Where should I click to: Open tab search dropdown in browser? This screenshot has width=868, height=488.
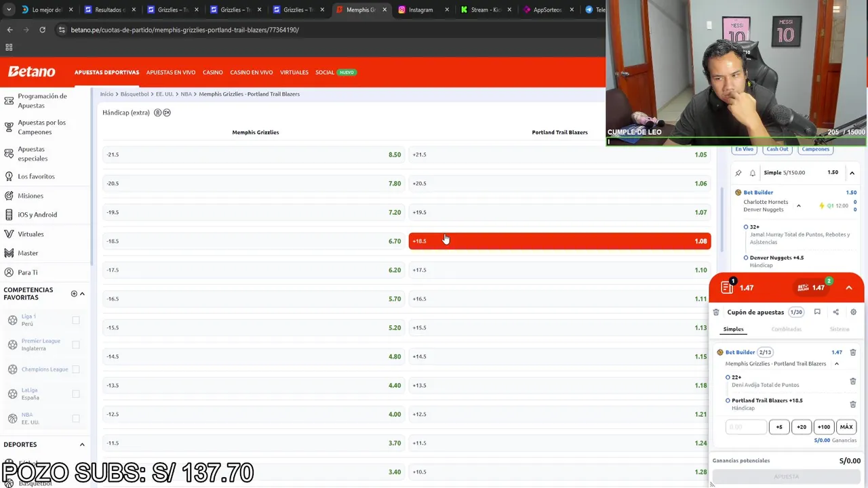click(x=8, y=9)
